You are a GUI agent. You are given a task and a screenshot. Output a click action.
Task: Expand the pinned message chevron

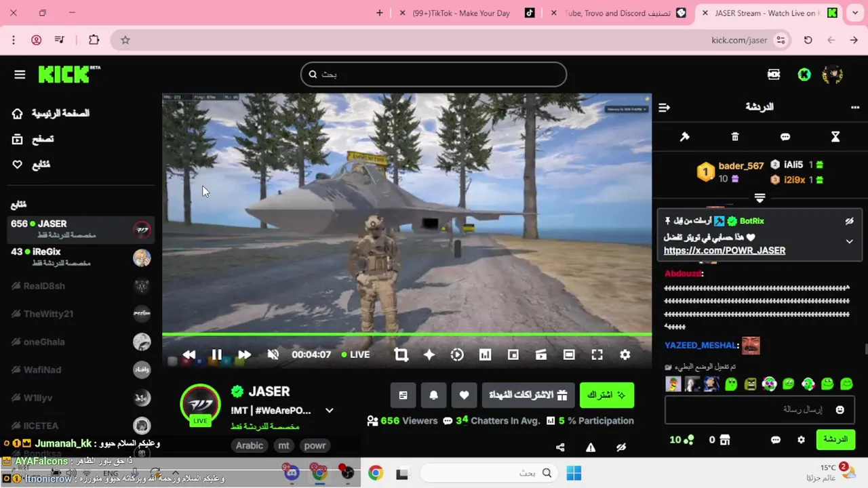(850, 241)
